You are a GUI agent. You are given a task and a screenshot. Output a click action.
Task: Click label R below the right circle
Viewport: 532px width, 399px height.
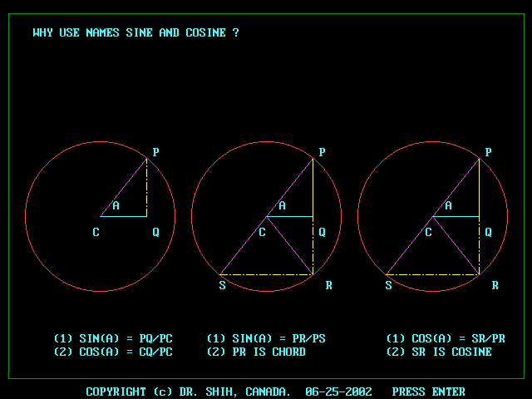(x=495, y=285)
